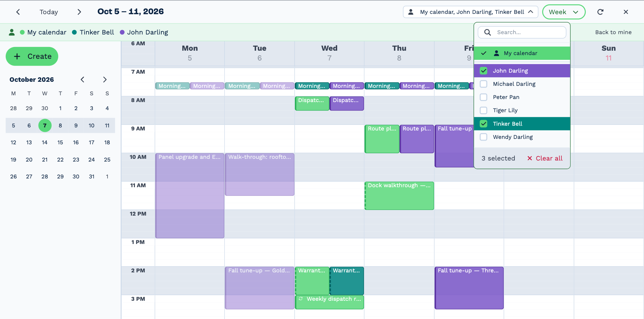Check Wendy Darling calendar
Viewport: 644px width, 319px height.
click(484, 137)
